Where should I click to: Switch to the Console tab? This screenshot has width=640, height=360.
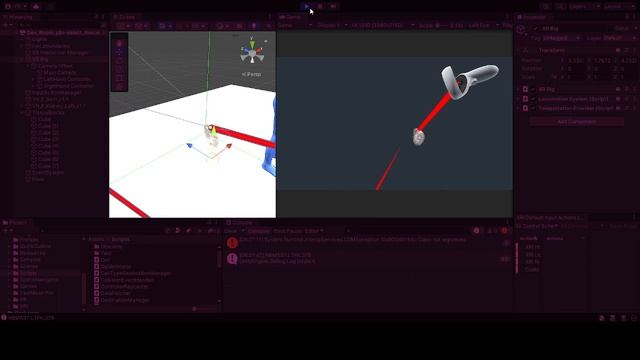(240, 222)
